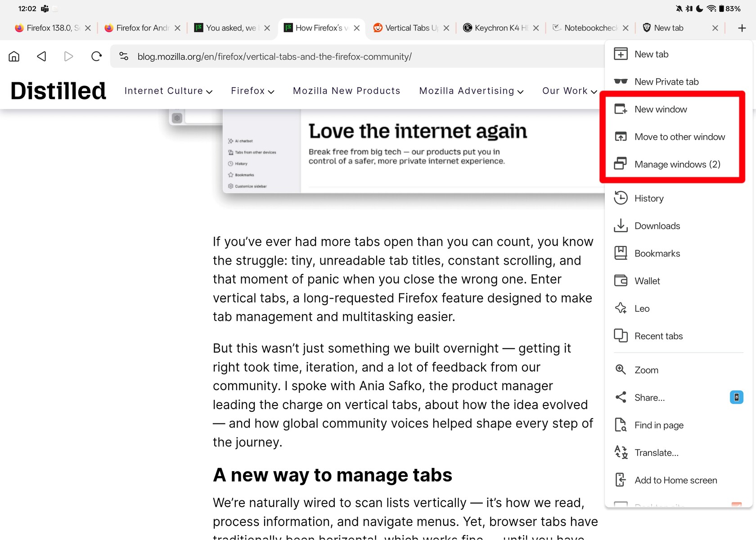
Task: Choose 'Translate...' menu entry
Action: [x=679, y=452]
